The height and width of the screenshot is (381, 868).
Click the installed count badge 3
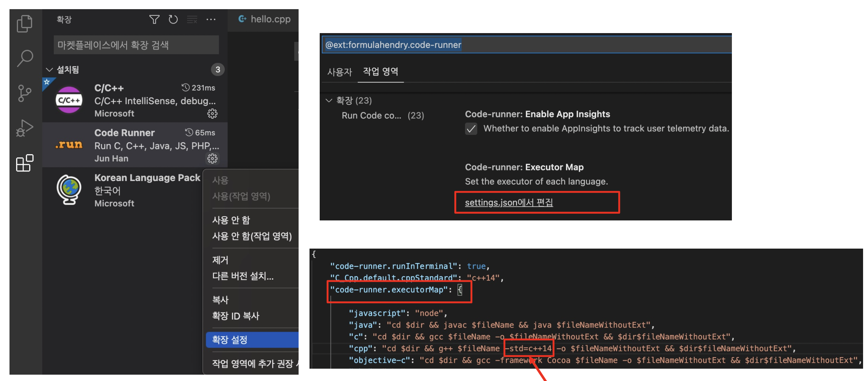coord(218,70)
